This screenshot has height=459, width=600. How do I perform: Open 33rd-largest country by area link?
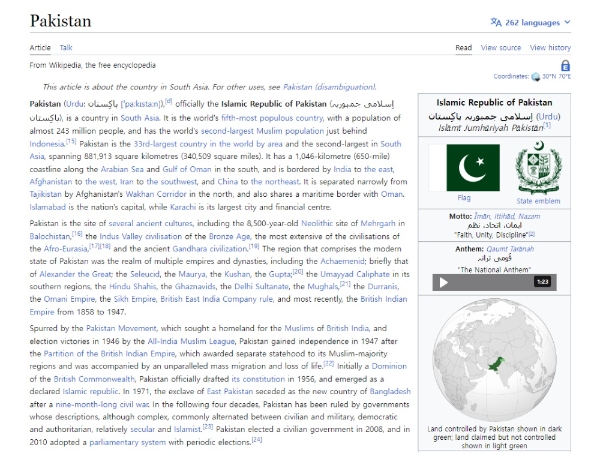208,144
